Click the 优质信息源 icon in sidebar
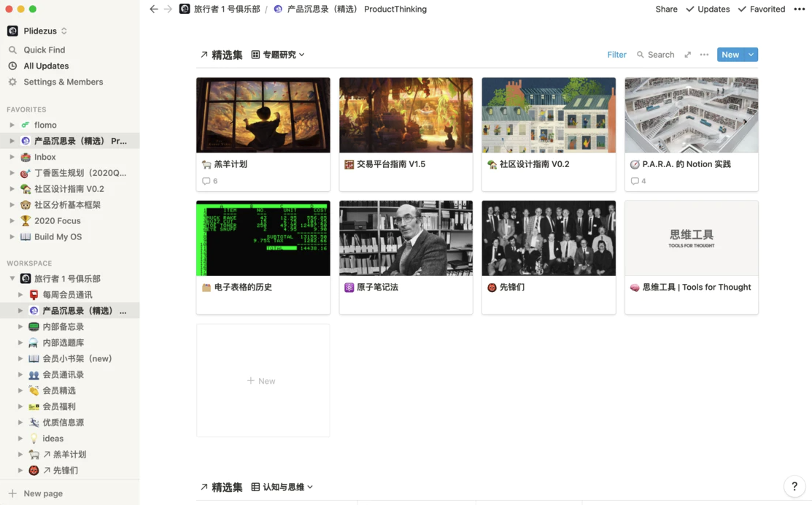Screen dimensions: 812x505 point(34,422)
